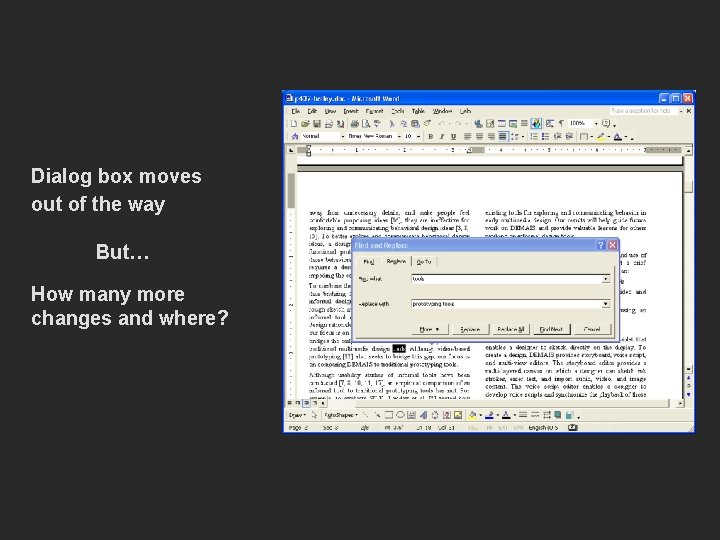Click the Insert WordArt icon
The image size is (720, 540).
[x=423, y=415]
